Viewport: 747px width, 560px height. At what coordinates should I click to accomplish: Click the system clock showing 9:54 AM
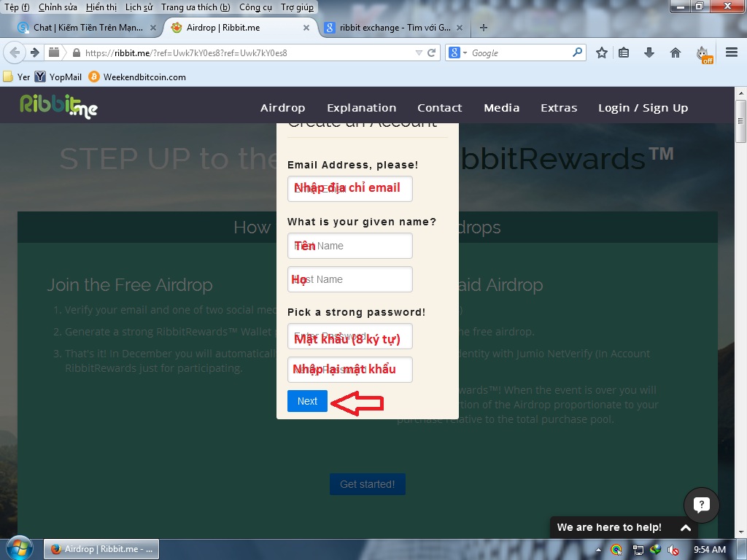click(x=709, y=550)
